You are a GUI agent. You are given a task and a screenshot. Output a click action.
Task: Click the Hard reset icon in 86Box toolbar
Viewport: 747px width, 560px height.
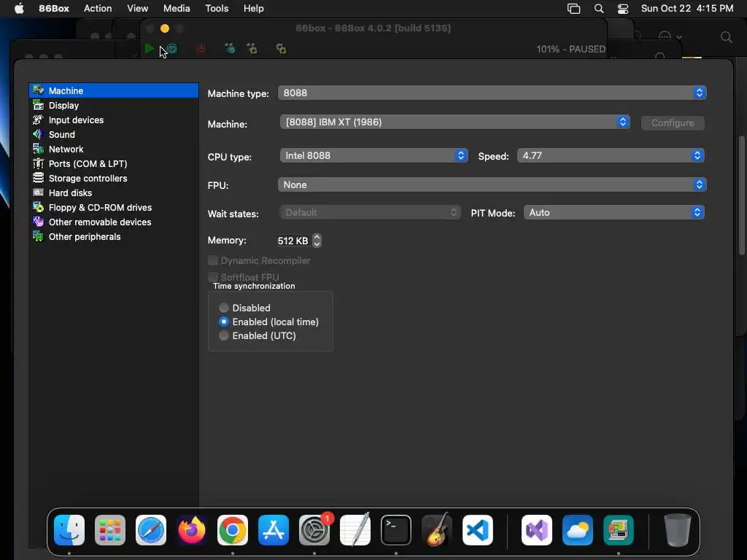coord(172,49)
